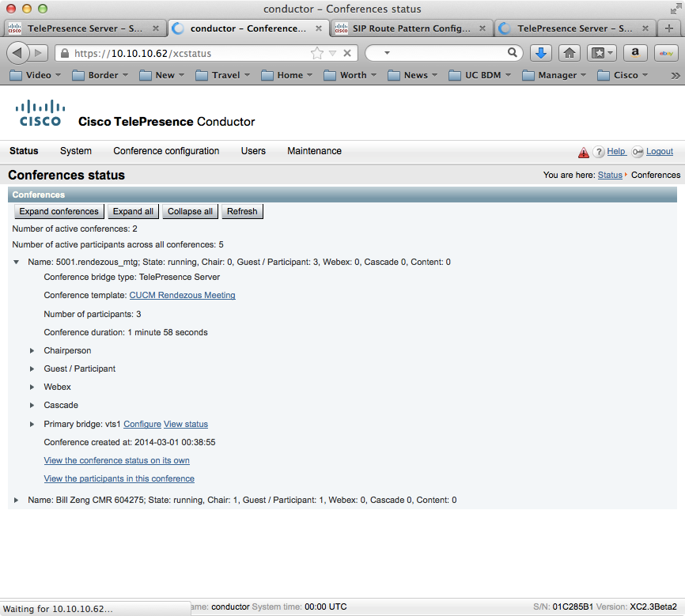Show more bookmarks with the double chevron
Screen dimensions: 685x616
coord(676,76)
